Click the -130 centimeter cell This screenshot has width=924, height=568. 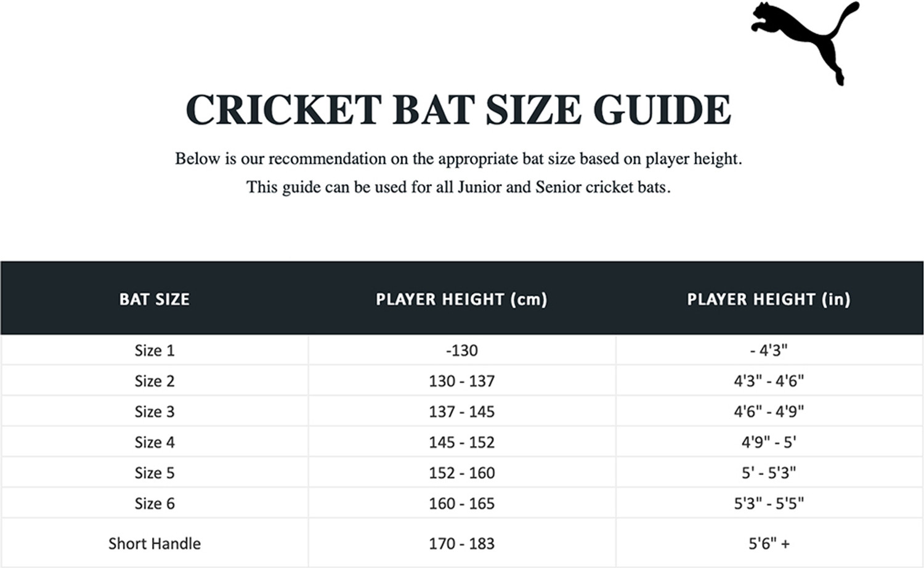click(x=461, y=351)
